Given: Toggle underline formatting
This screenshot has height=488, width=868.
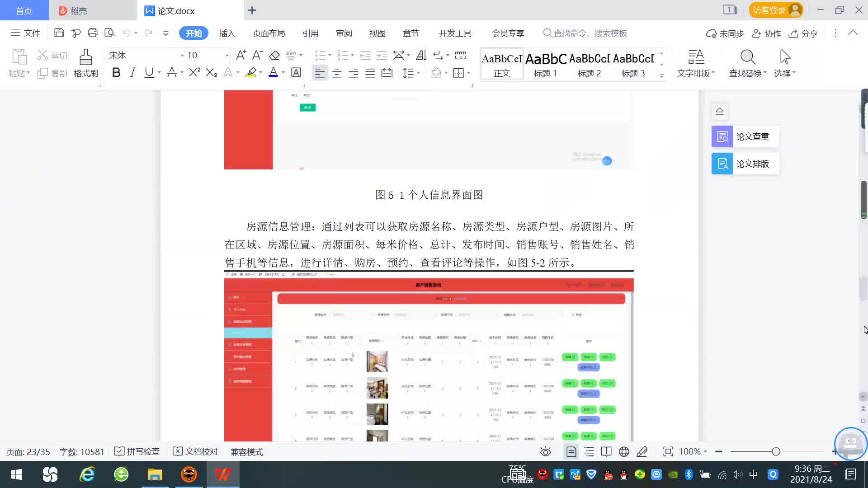Looking at the screenshot, I should (x=149, y=72).
